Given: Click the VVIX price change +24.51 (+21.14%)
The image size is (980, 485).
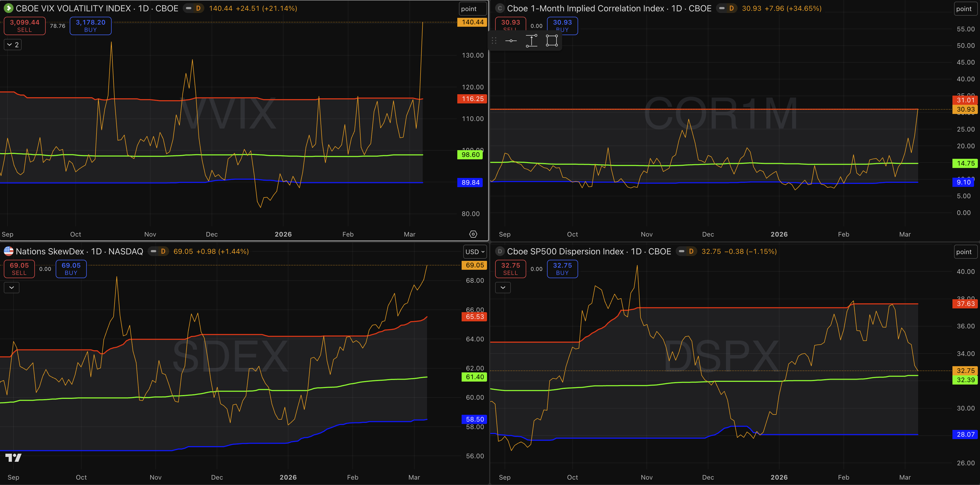Looking at the screenshot, I should (266, 8).
